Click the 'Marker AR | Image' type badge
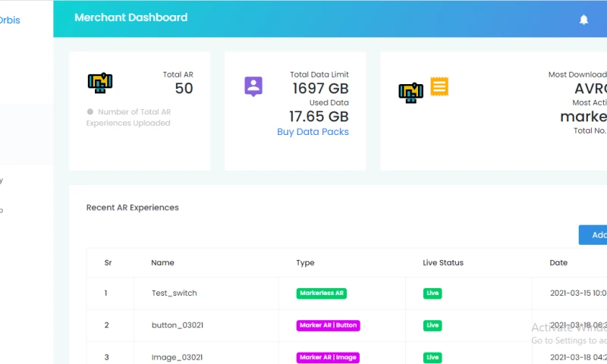This screenshot has height=364, width=607. pyautogui.click(x=328, y=357)
